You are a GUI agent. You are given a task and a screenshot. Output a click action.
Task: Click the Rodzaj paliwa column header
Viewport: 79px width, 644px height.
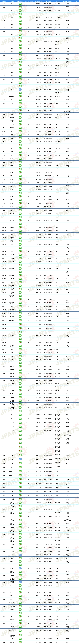click(x=20, y=1)
